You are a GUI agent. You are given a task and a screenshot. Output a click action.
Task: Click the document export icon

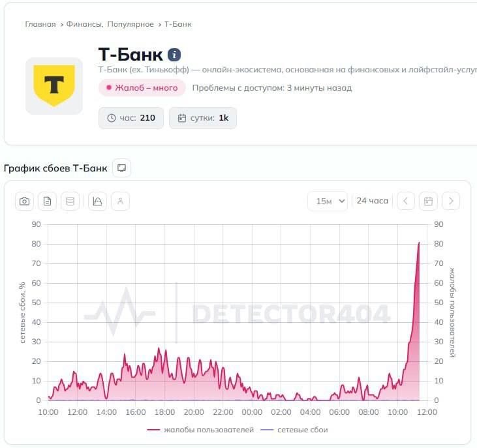47,202
